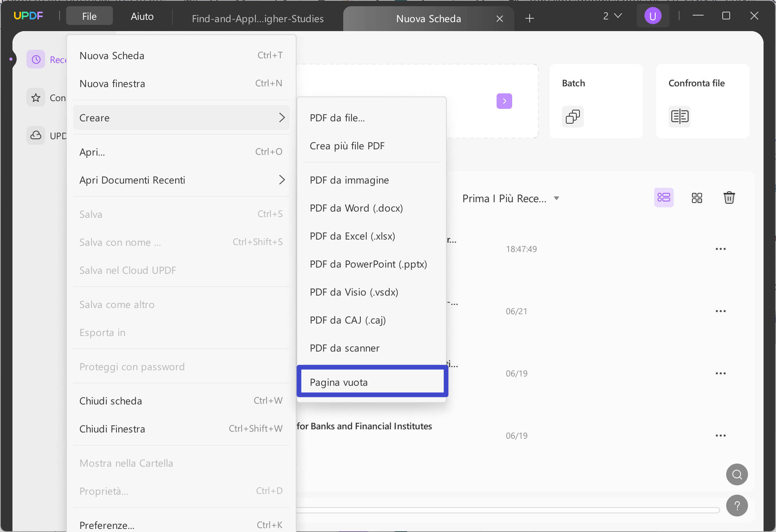This screenshot has width=776, height=532.
Task: Open the File menu
Action: pos(90,16)
